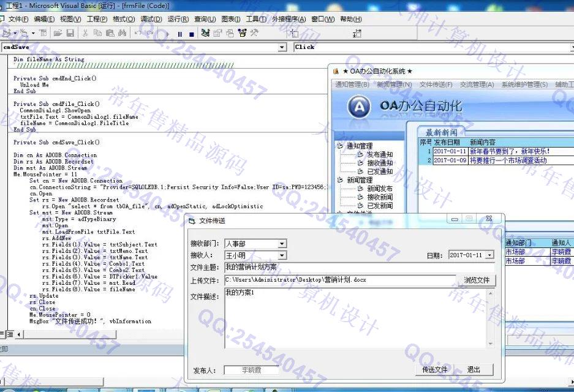
Task: Open the 调试(D) menu
Action: 151,19
